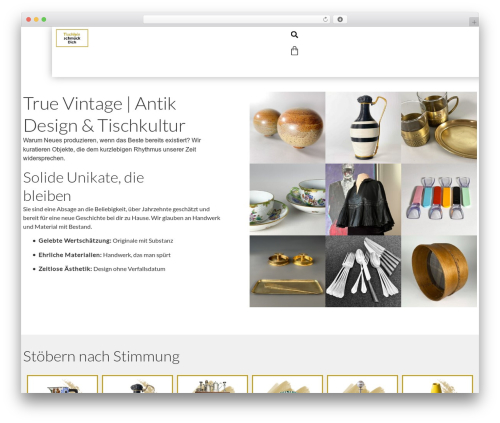
Task: Open the silver cutlery set image
Action: tap(363, 271)
